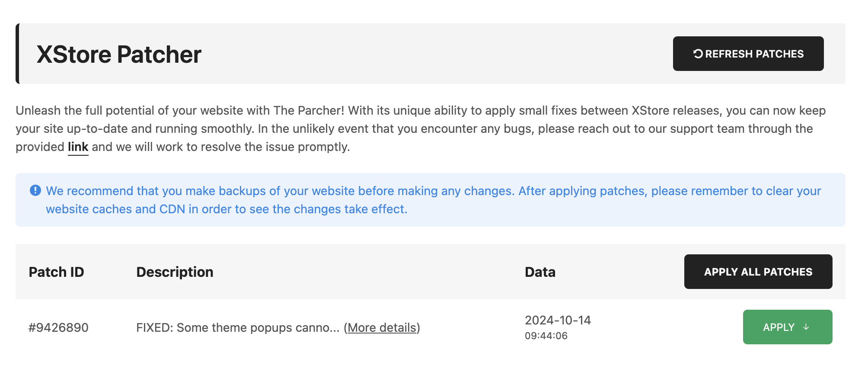The image size is (868, 372).
Task: Select the Patch ID column header
Action: point(56,272)
